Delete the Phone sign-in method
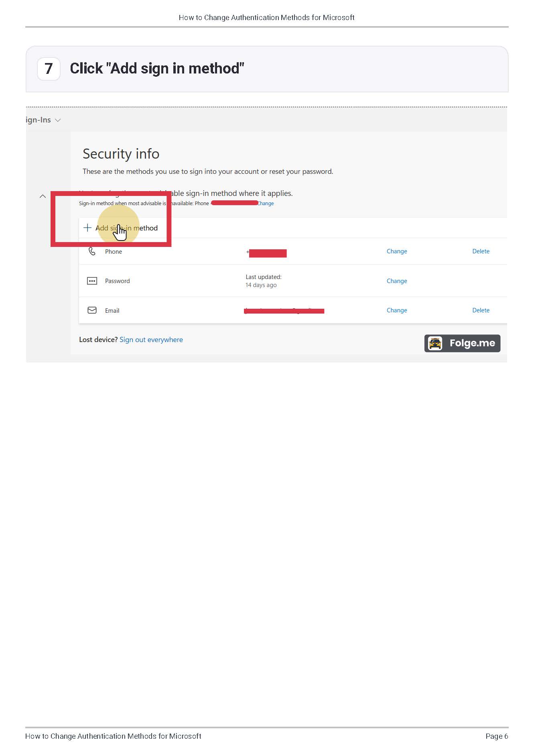This screenshot has width=534, height=756. [481, 251]
